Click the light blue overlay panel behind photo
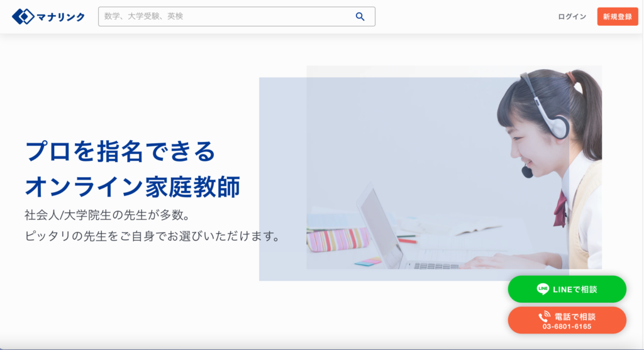This screenshot has width=644, height=350. click(x=282, y=179)
